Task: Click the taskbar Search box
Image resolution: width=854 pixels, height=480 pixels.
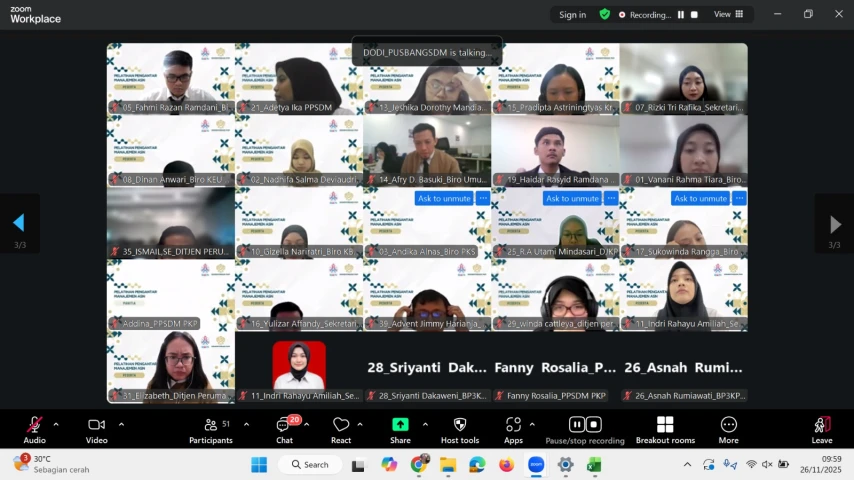Action: tap(310, 465)
